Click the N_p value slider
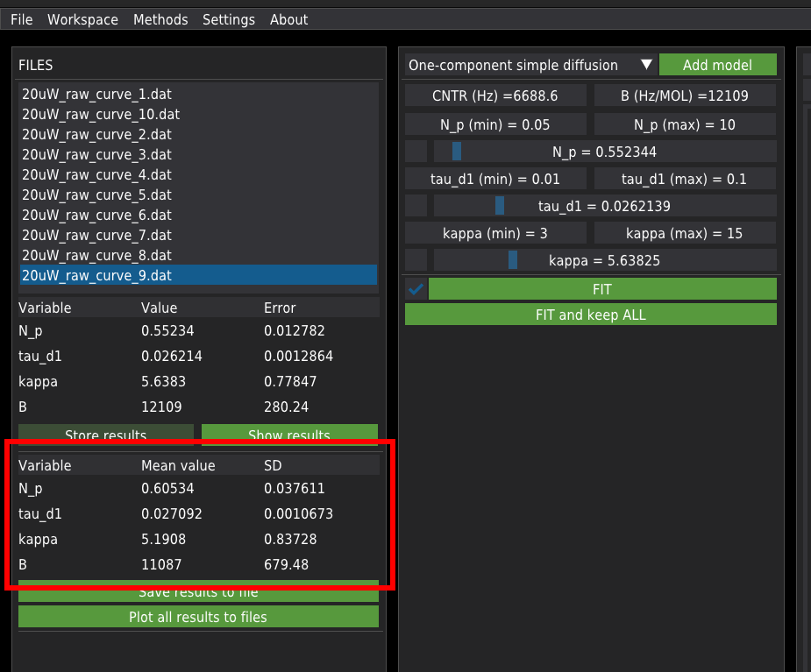The height and width of the screenshot is (672, 811). [604, 152]
